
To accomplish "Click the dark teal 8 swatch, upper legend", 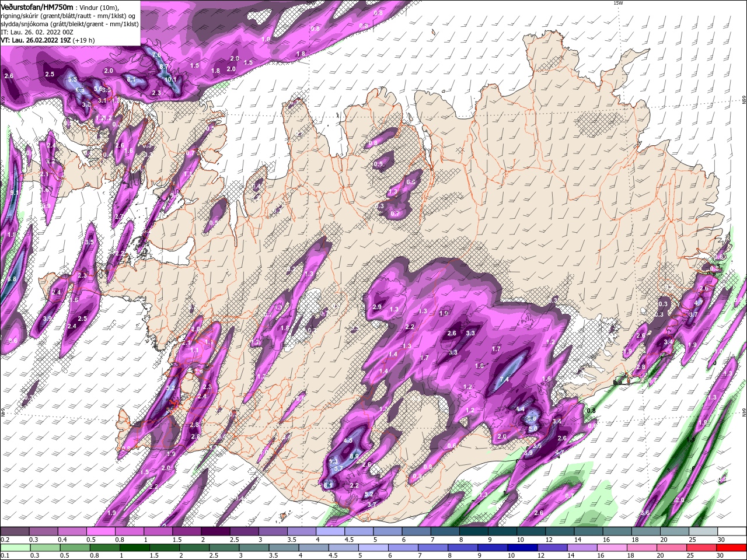I will pyautogui.click(x=474, y=531).
